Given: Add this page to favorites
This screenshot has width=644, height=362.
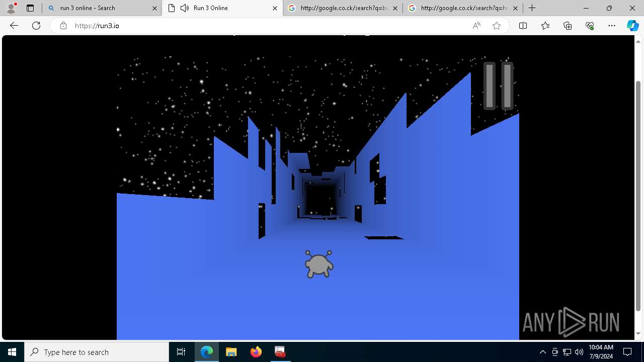Looking at the screenshot, I should click(x=497, y=26).
